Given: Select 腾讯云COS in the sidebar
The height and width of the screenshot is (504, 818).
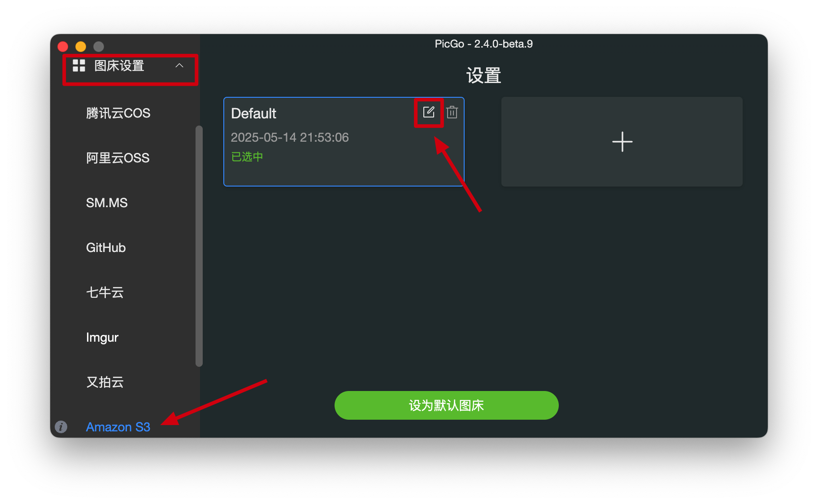Looking at the screenshot, I should coord(118,113).
